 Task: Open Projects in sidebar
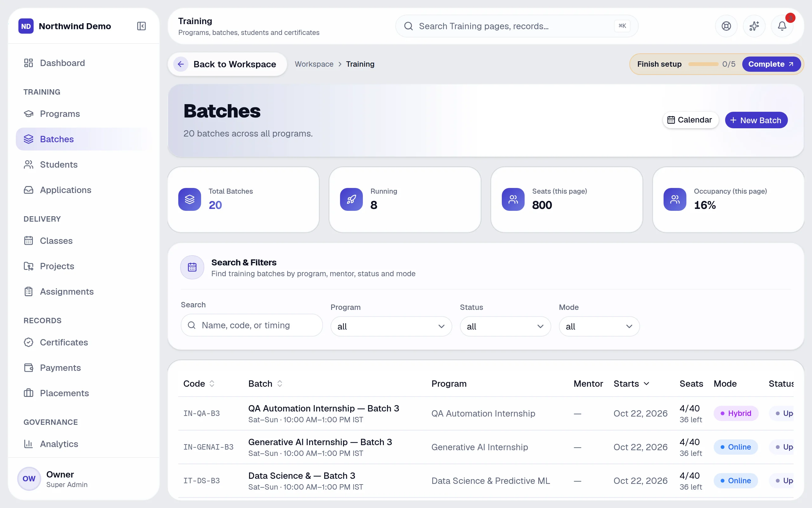[x=83, y=266]
